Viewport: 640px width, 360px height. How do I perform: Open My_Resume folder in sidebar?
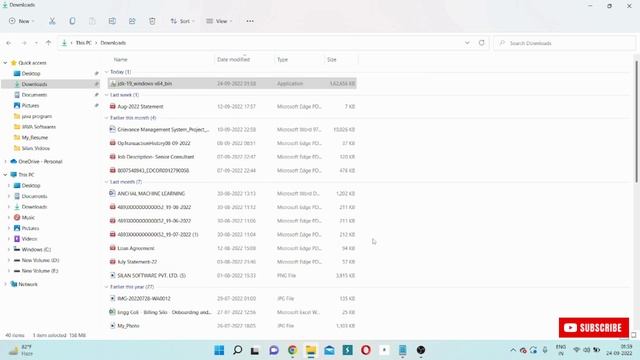click(34, 138)
